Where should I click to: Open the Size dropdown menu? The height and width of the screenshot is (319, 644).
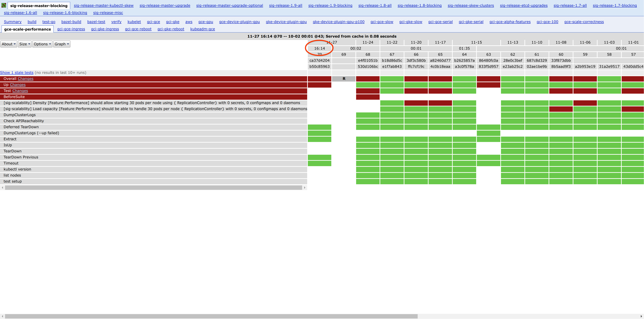click(25, 44)
